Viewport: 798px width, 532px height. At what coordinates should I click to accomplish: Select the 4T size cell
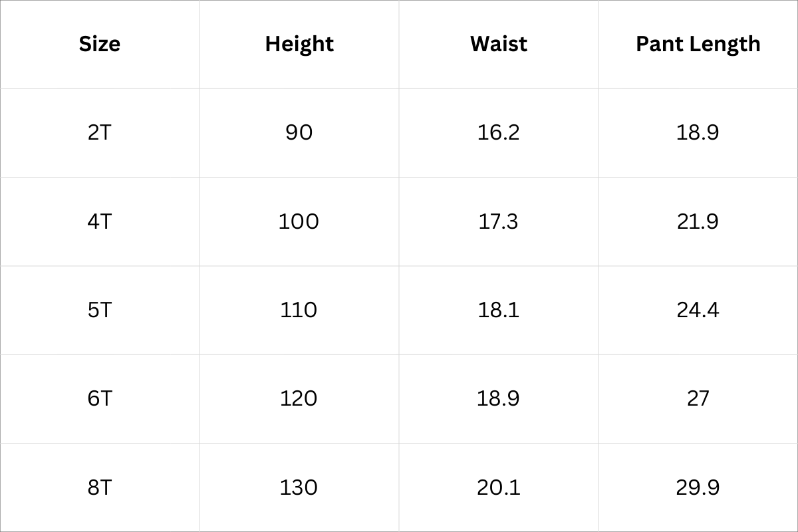click(x=100, y=221)
